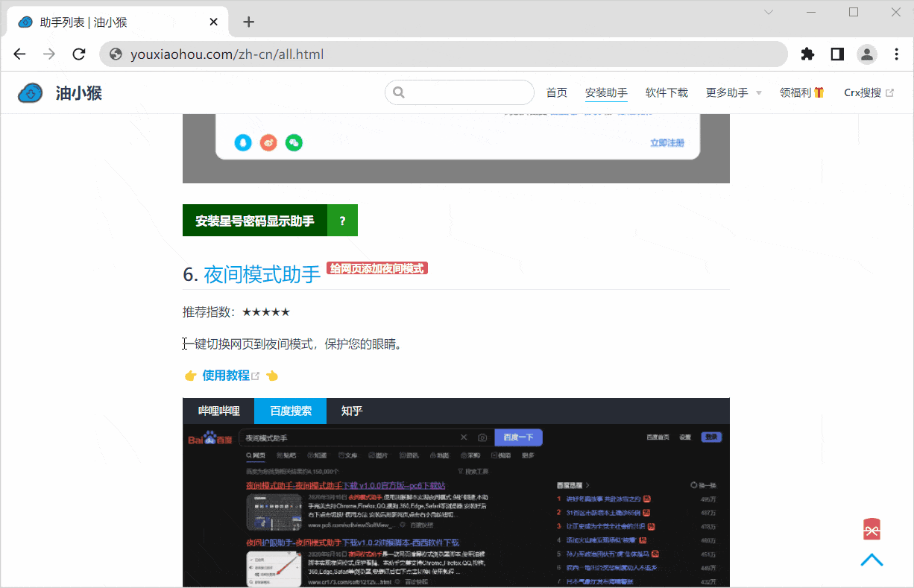
Task: Click the 推荐指数 five-star rating text
Action: click(x=236, y=312)
